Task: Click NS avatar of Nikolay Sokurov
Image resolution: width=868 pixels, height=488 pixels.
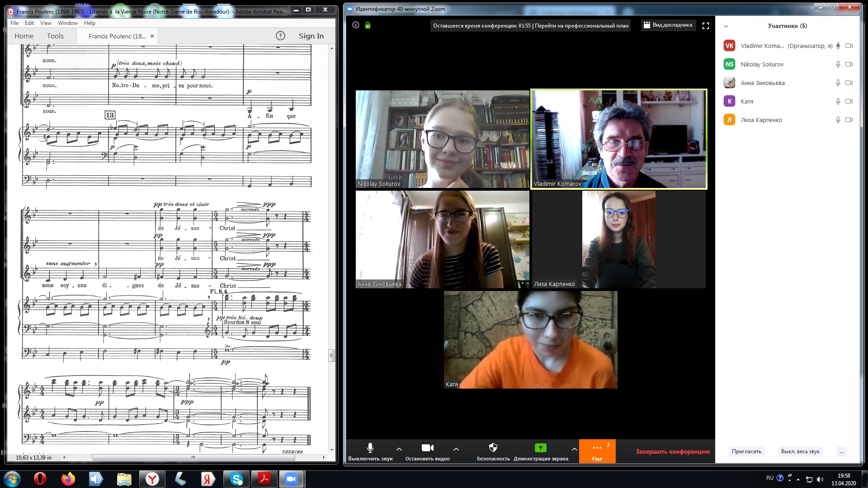Action: pos(729,64)
